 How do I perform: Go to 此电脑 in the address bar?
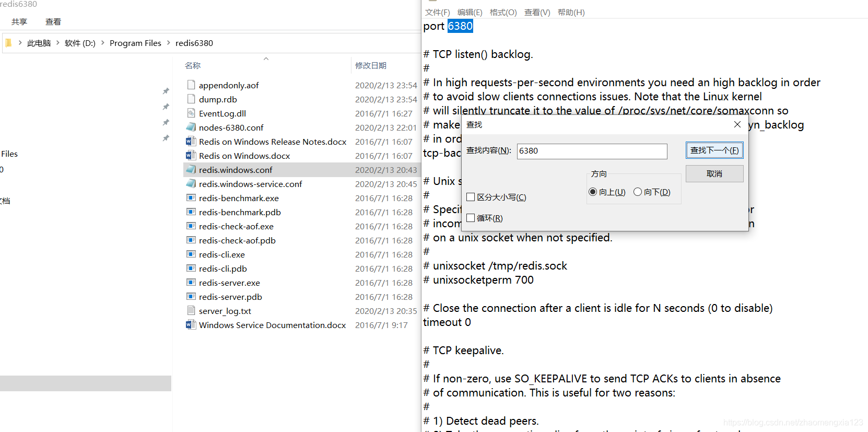coord(39,43)
